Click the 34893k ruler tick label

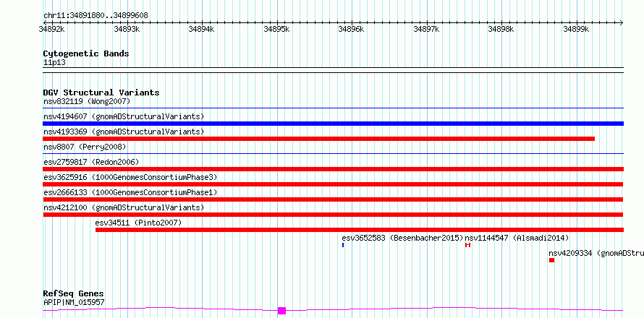[x=127, y=29]
